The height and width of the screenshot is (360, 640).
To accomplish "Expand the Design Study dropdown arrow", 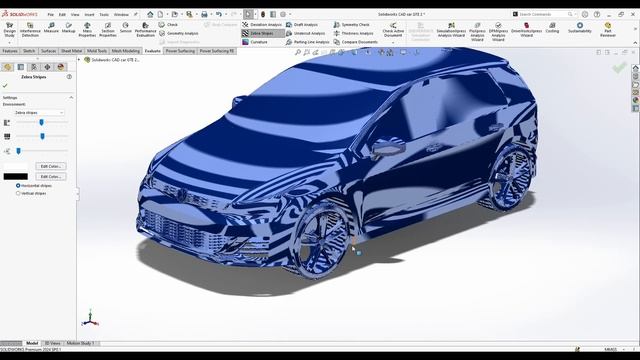I will [x=9, y=42].
